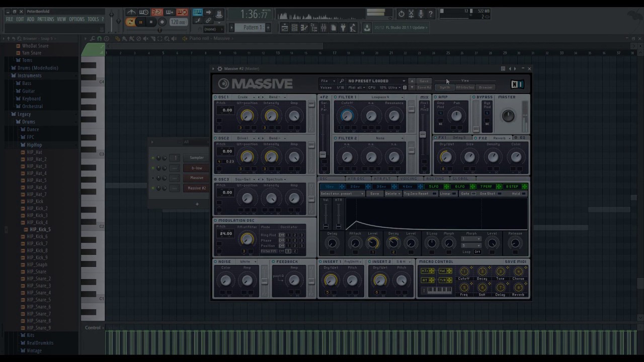644x362 pixels.
Task: Add new pattern with plus button
Action: pyautogui.click(x=268, y=28)
